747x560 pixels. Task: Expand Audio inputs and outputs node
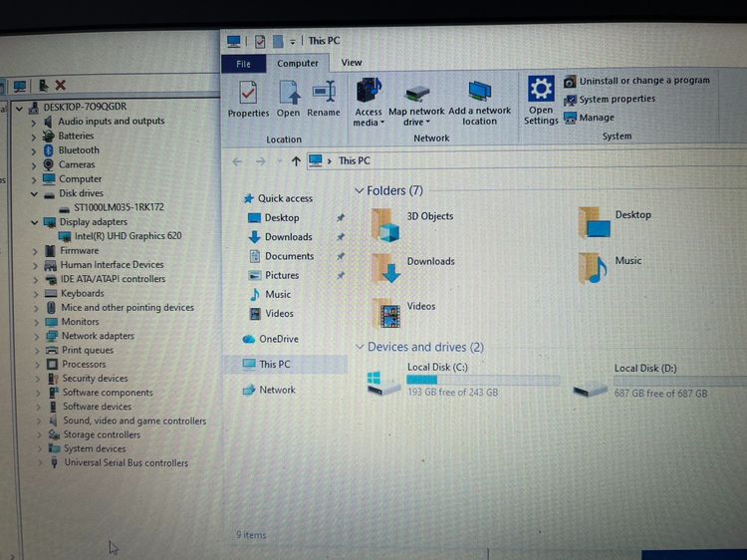(x=33, y=123)
